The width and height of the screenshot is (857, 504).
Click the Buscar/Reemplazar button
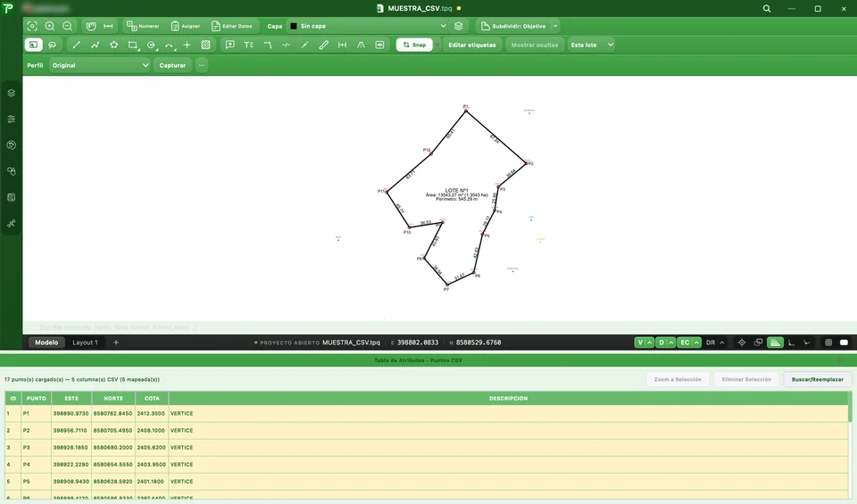click(x=818, y=379)
